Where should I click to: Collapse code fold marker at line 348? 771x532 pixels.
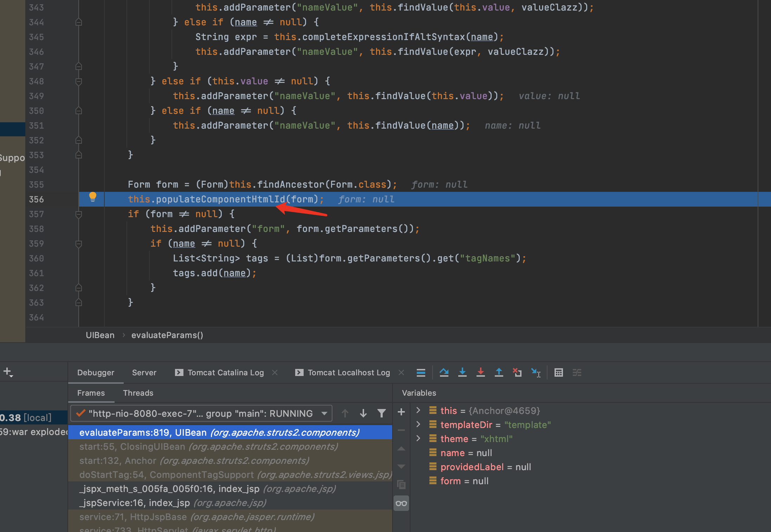[x=79, y=81]
